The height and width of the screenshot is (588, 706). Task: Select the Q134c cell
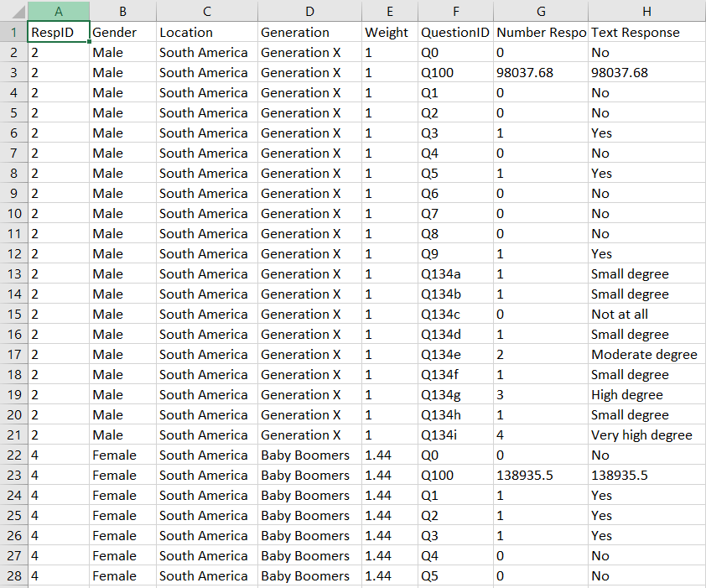coord(454,315)
